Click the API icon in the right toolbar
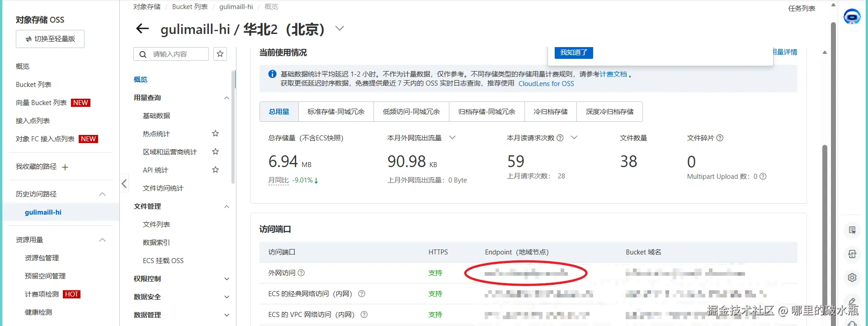Viewport: 868px width, 326px height. coord(852,254)
